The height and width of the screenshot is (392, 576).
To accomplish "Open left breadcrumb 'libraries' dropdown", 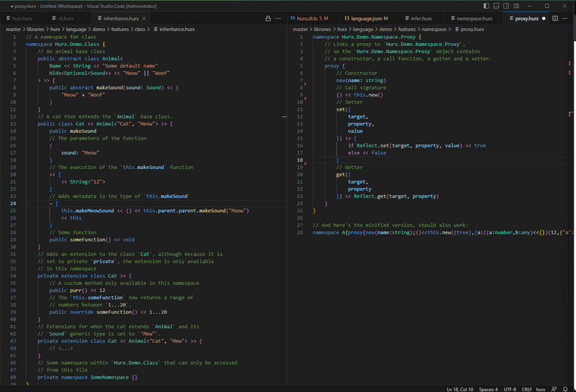I will pos(35,29).
